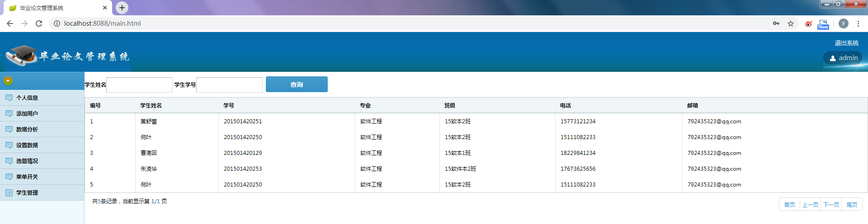
Task: Open the admin user badge
Action: point(843,58)
